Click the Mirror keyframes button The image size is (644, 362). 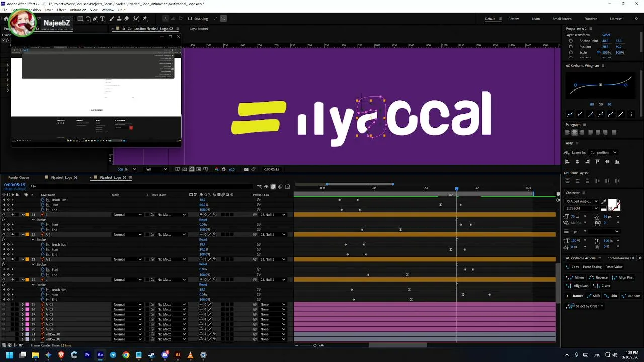coord(575,278)
